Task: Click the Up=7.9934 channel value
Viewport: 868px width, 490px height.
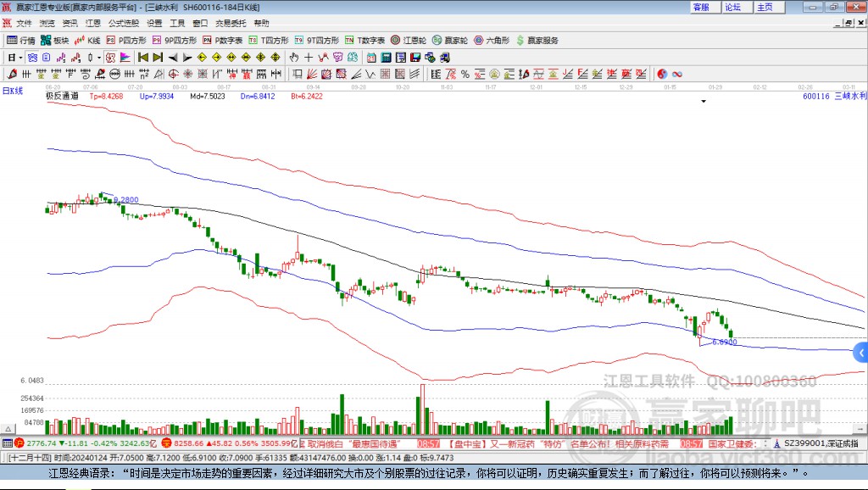Action: (157, 97)
